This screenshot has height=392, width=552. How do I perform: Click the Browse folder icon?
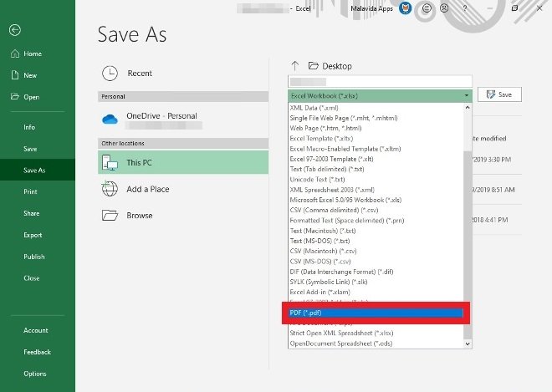pos(110,215)
